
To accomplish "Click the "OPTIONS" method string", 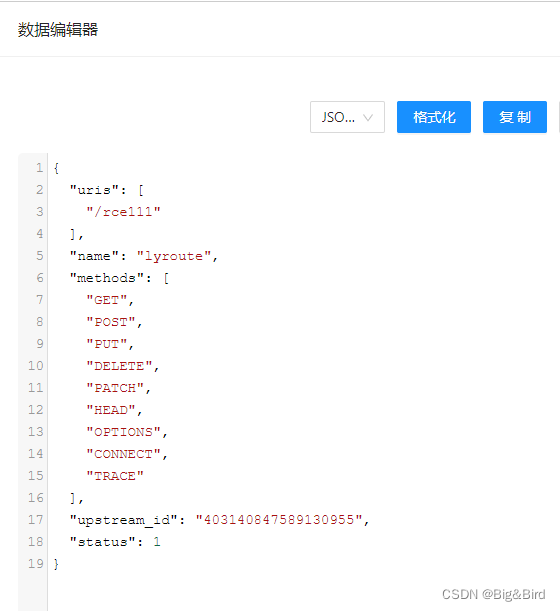I will pyautogui.click(x=123, y=432).
